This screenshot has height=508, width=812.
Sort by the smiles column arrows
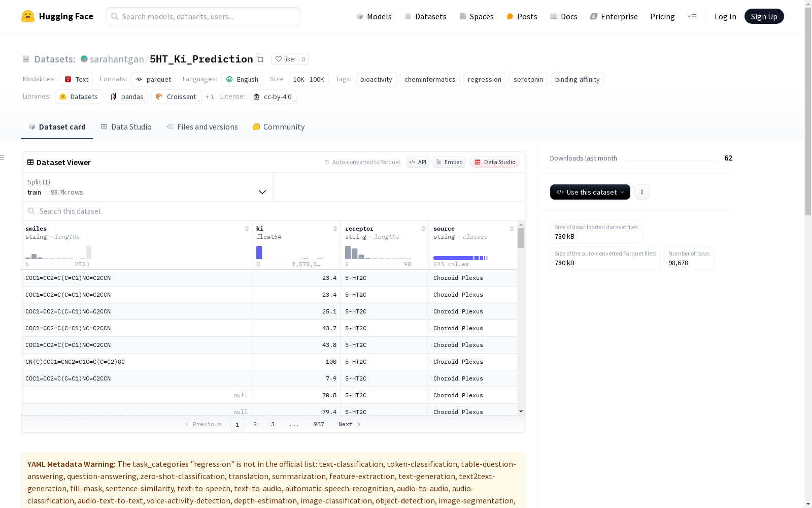247,229
